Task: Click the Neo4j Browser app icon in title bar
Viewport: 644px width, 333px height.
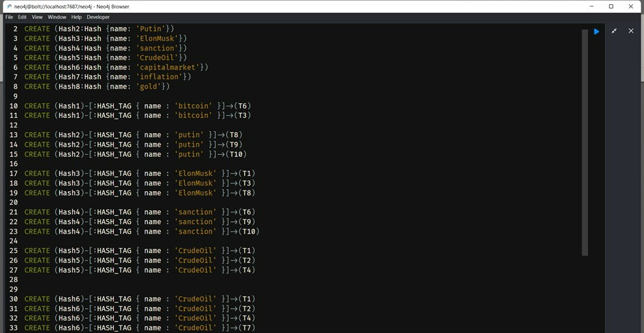Action: pyautogui.click(x=10, y=7)
